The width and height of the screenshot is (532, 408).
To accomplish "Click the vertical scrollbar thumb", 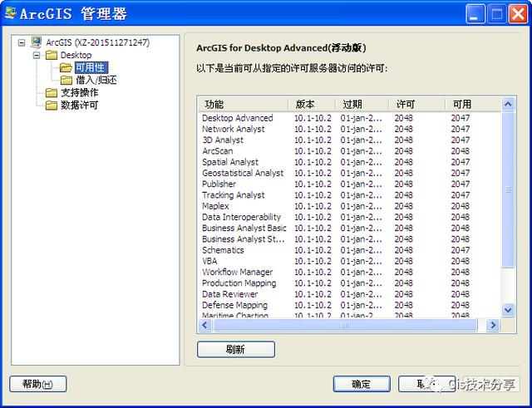I will (508, 190).
